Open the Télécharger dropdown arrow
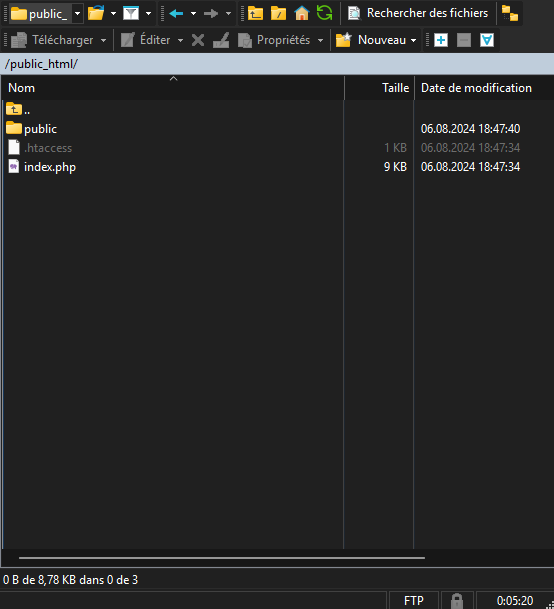The height and width of the screenshot is (609, 554). [103, 40]
